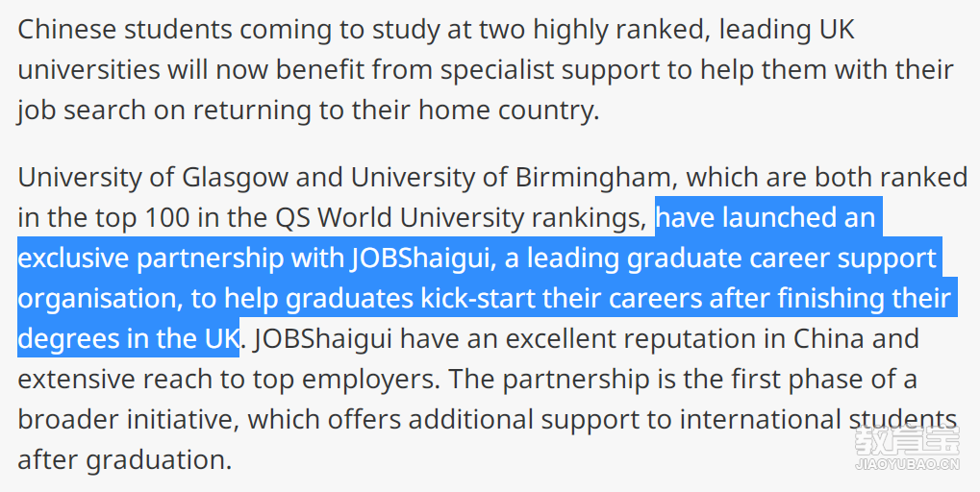Click the highlighted phrase kick-start
Image resolution: width=980 pixels, height=492 pixels.
click(x=478, y=299)
